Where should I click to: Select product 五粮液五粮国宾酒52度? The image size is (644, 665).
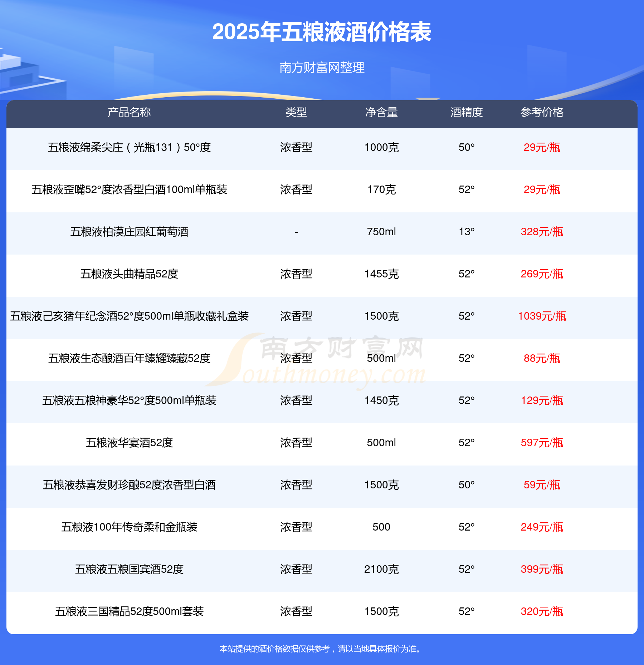pos(129,569)
